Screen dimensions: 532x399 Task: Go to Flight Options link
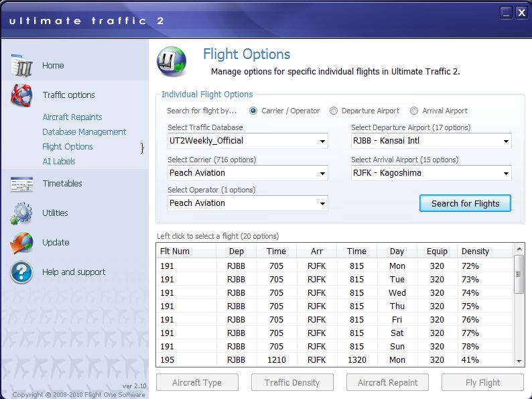(68, 147)
